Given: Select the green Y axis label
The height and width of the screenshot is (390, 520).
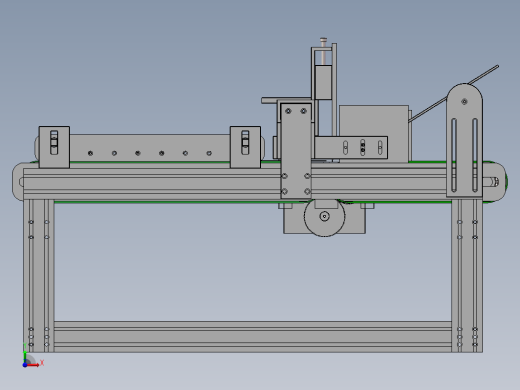Looking at the screenshot, I should [25, 346].
